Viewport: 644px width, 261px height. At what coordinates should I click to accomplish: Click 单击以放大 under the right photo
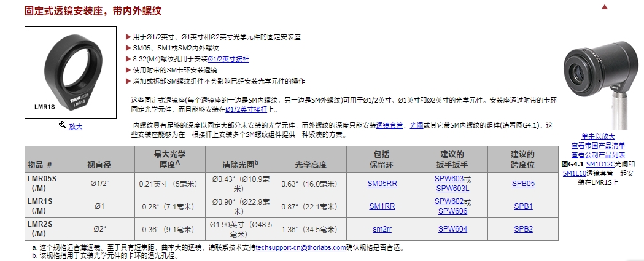[598, 136]
